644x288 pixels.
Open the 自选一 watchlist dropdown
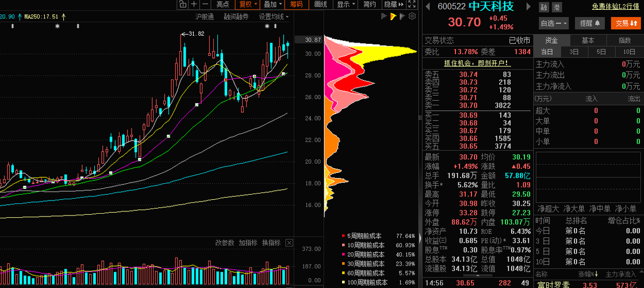tap(554, 23)
